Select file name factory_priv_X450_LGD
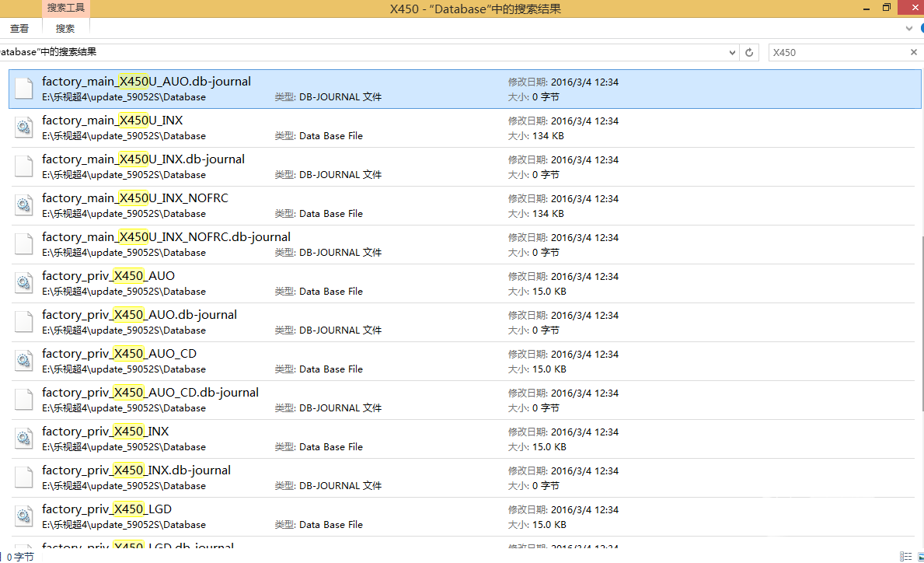Screen dimensions: 924x563 click(106, 509)
